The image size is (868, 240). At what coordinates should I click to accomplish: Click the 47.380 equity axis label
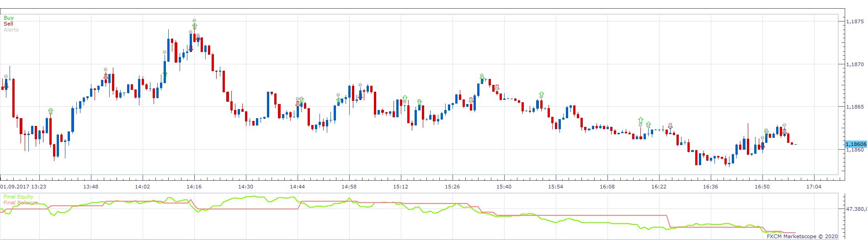tap(856, 209)
